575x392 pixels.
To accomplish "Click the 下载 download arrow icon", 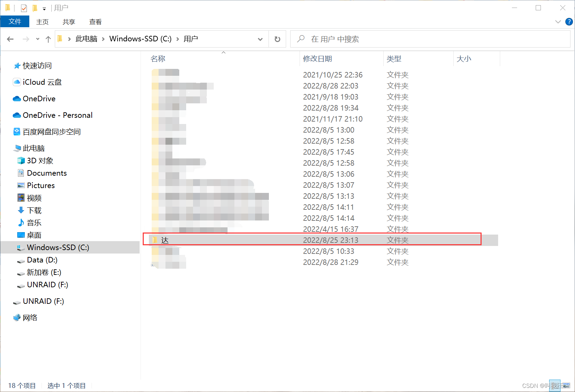I will (21, 210).
